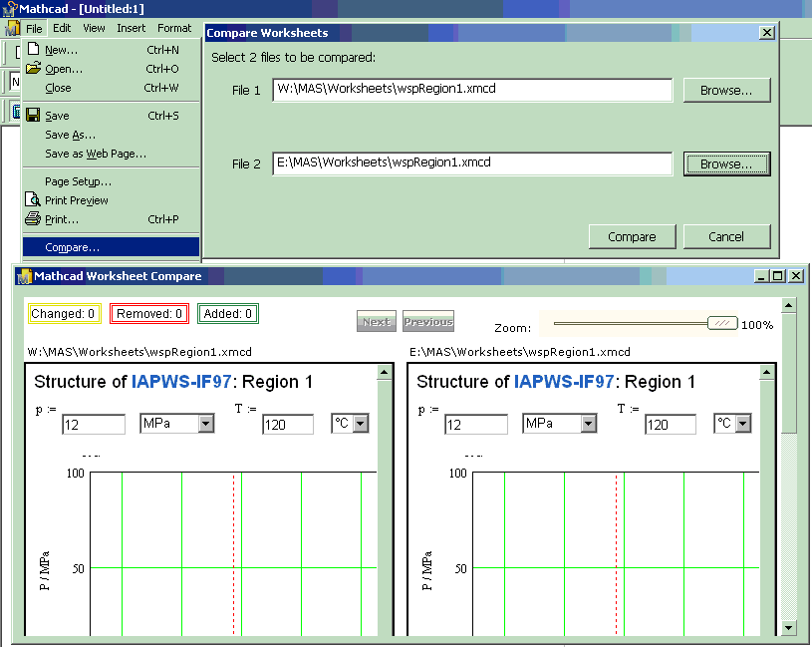Click Browse... button for File 1
This screenshot has height=647, width=812.
pyautogui.click(x=726, y=90)
